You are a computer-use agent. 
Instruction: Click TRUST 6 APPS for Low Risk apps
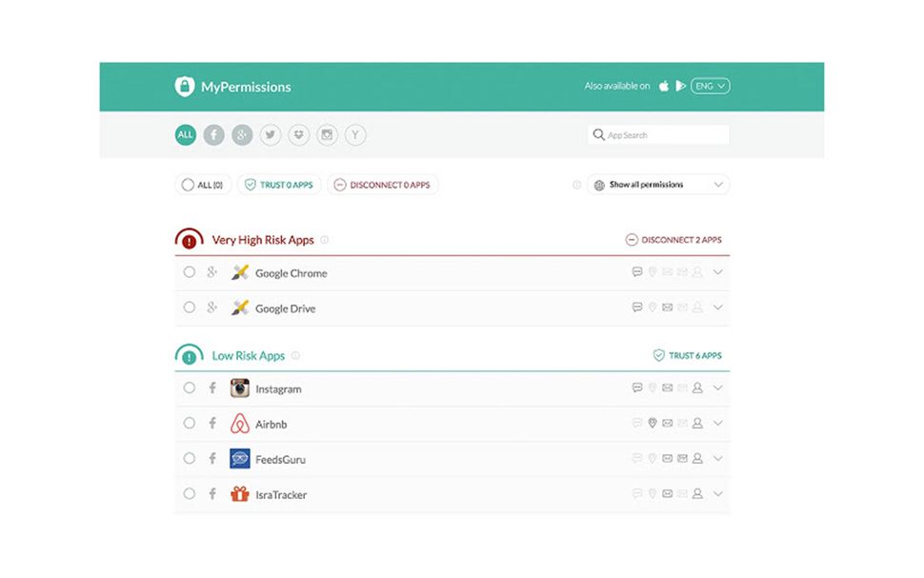(688, 353)
